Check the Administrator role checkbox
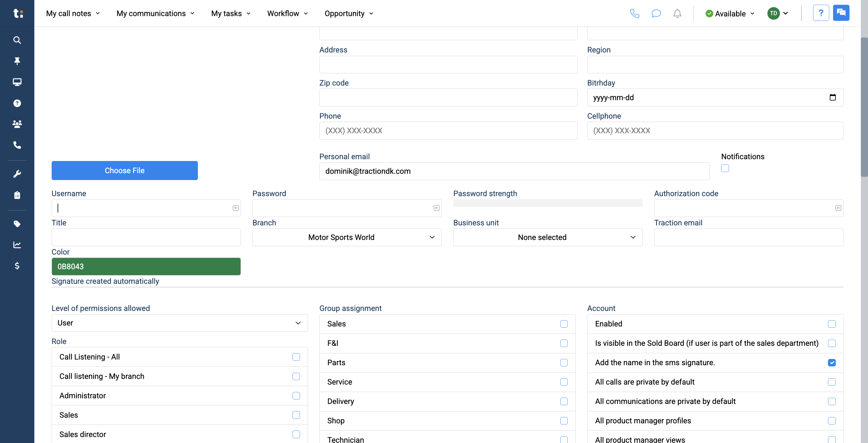The image size is (868, 443). [x=296, y=396]
